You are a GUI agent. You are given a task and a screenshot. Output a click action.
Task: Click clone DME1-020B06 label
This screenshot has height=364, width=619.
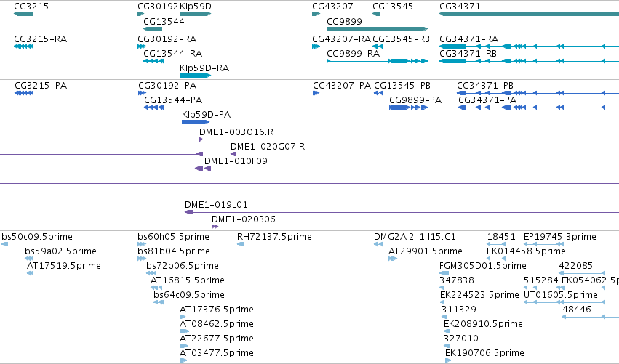pos(243,219)
